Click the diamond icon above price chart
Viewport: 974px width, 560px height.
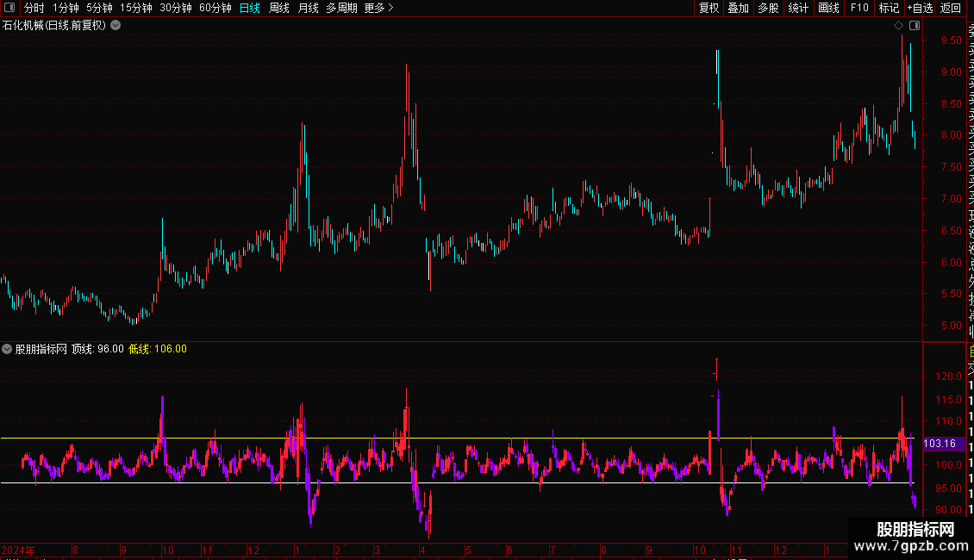coord(898,26)
